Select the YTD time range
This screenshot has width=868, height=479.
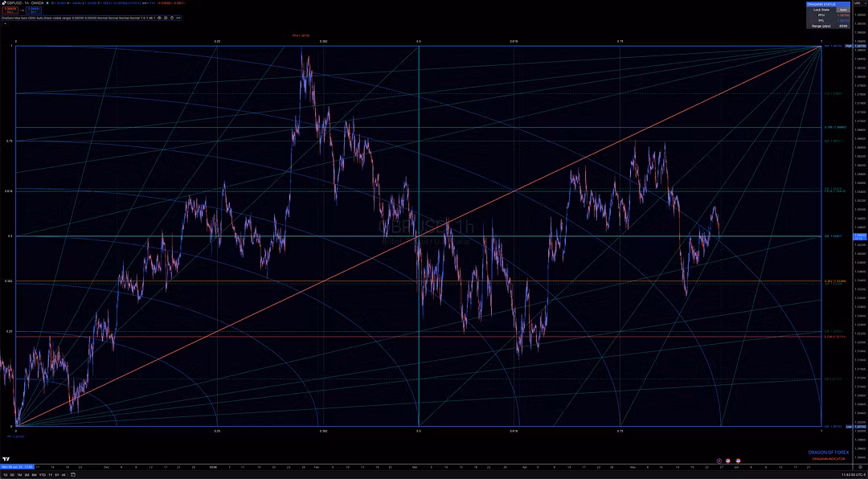pos(42,474)
